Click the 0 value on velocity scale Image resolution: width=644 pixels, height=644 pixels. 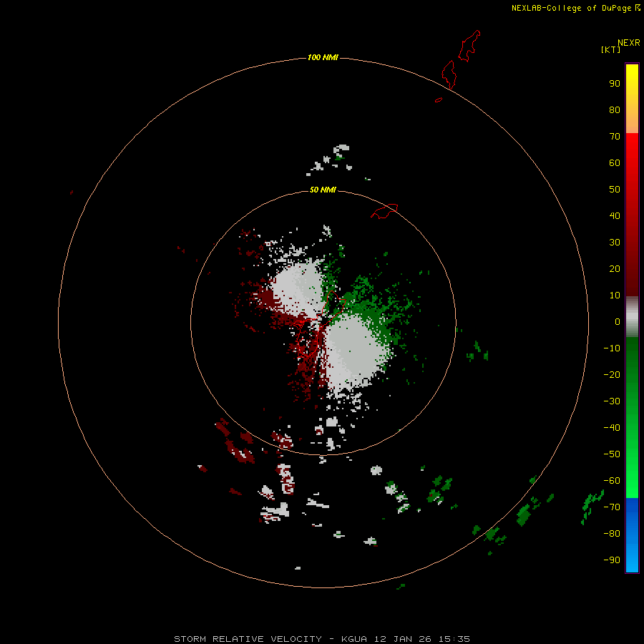pos(618,322)
